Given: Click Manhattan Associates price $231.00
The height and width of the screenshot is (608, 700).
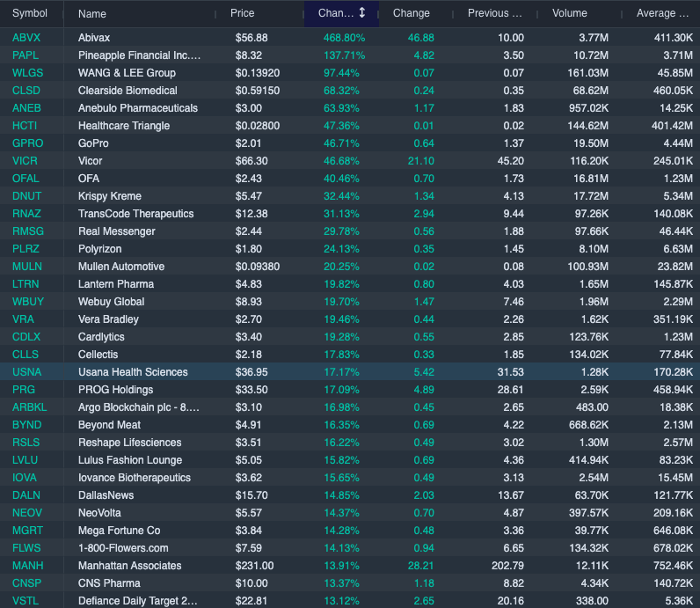Looking at the screenshot, I should (254, 566).
